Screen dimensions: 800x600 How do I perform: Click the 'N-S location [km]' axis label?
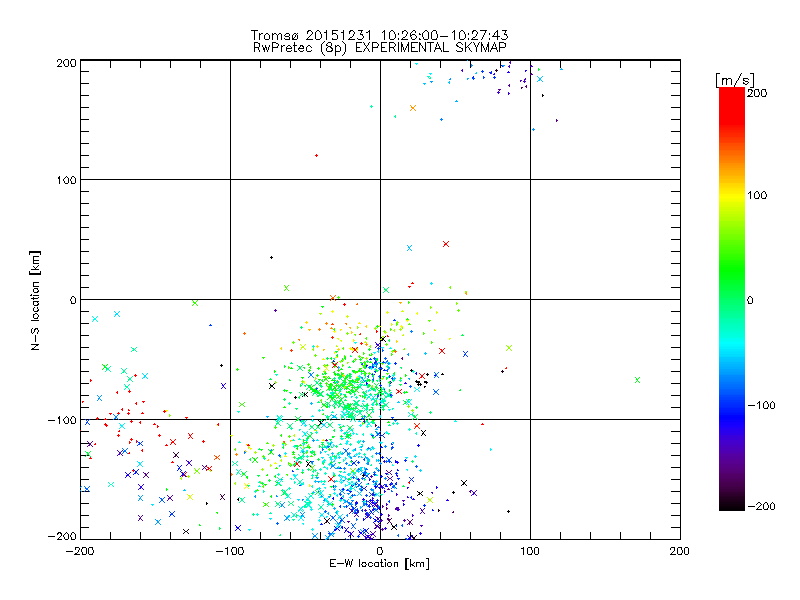[35, 300]
